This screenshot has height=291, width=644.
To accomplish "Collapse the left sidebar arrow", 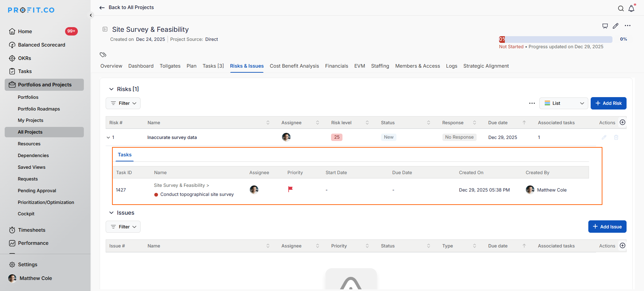I will 91,15.
